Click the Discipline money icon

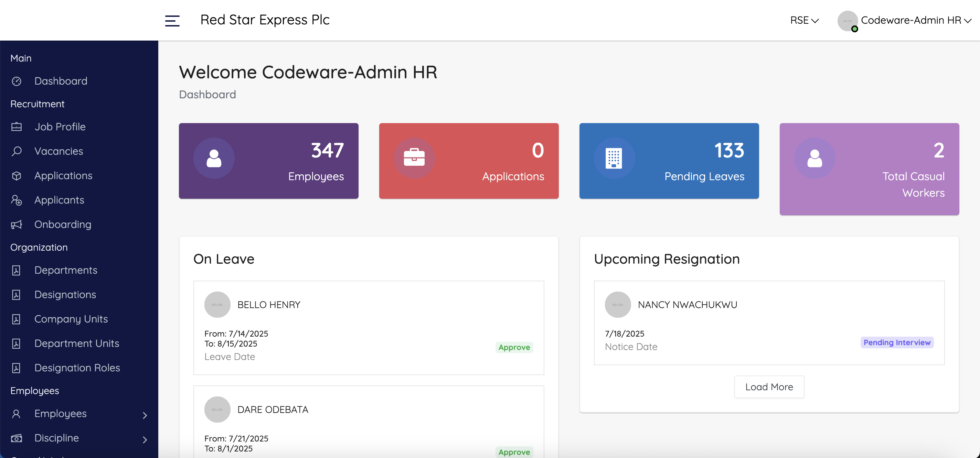point(17,438)
